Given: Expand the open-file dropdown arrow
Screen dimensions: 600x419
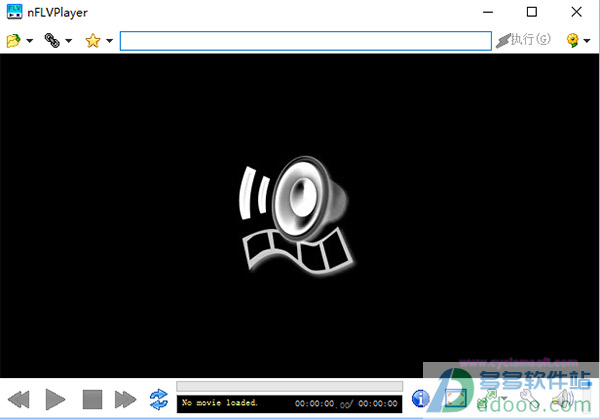Looking at the screenshot, I should point(29,41).
